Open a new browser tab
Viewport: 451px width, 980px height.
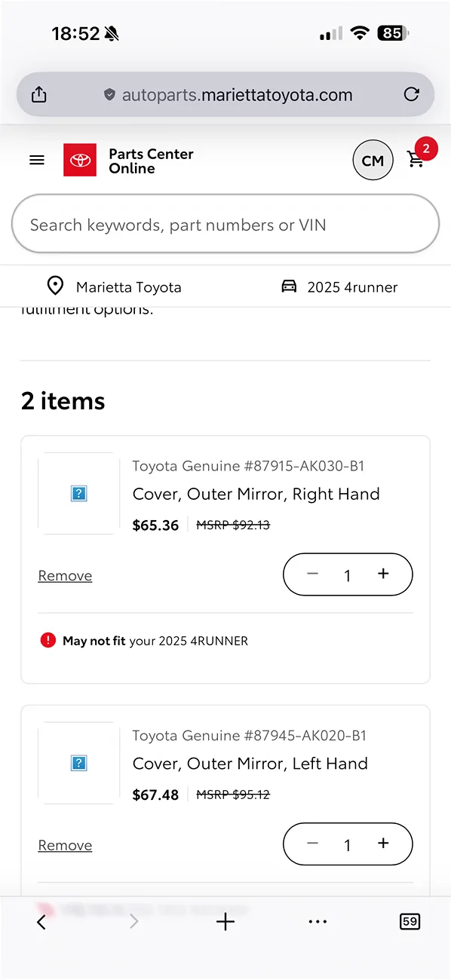coord(225,921)
